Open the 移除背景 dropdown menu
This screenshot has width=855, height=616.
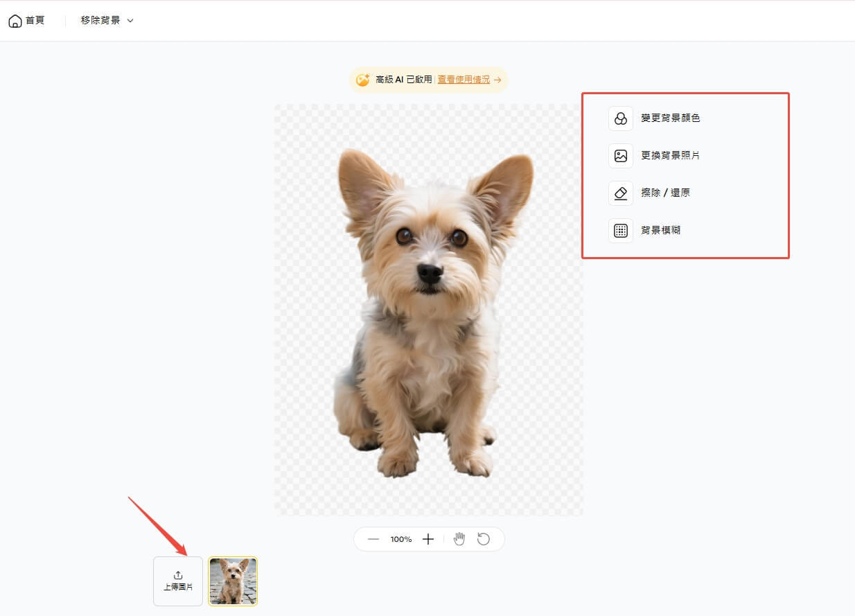coord(107,21)
